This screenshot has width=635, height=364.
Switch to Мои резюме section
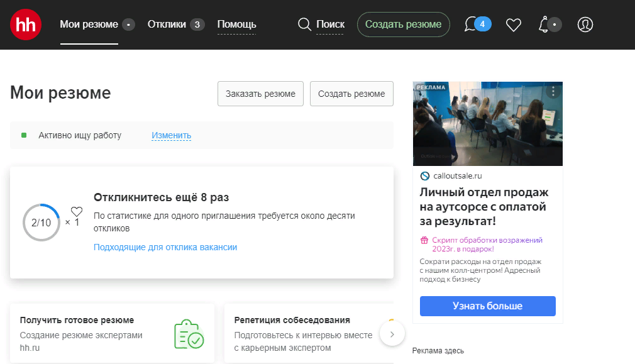(x=88, y=24)
